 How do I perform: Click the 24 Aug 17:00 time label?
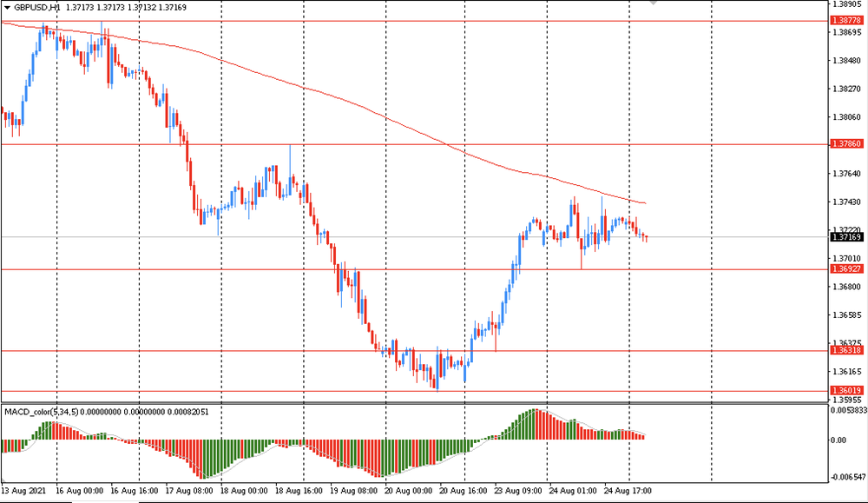coord(628,491)
